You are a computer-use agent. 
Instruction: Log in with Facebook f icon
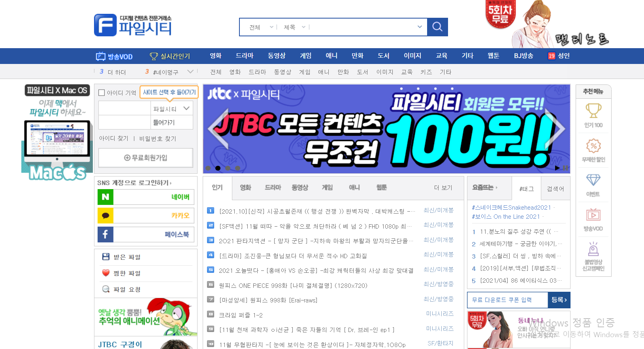coord(105,235)
